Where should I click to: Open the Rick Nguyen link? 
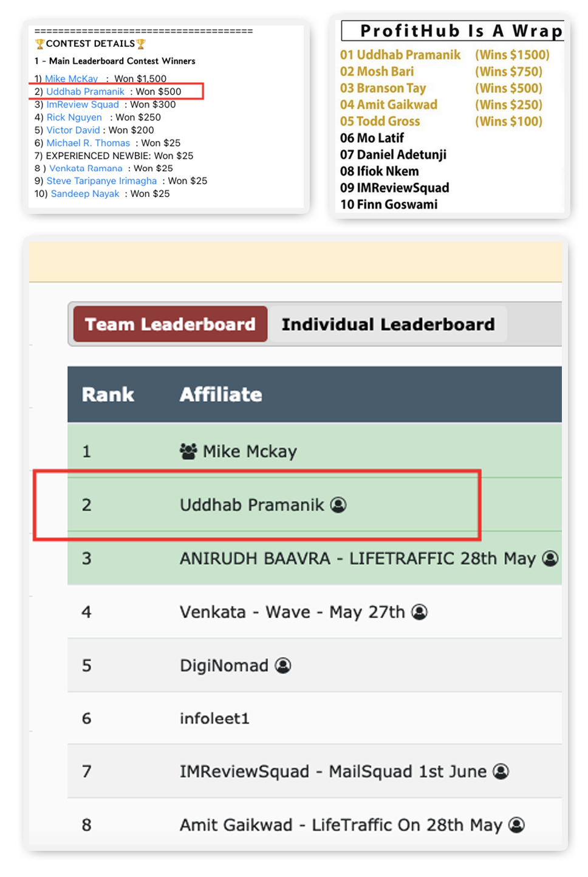point(74,117)
